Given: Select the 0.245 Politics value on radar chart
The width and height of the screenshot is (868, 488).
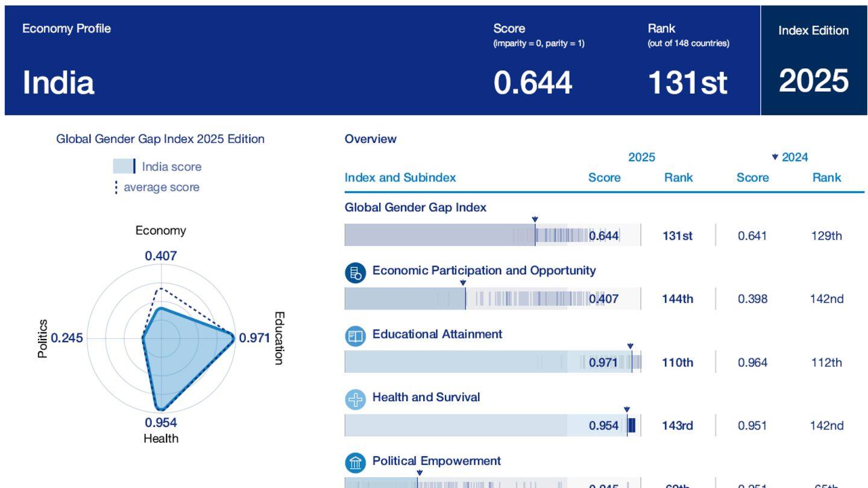Looking at the screenshot, I should pyautogui.click(x=67, y=338).
